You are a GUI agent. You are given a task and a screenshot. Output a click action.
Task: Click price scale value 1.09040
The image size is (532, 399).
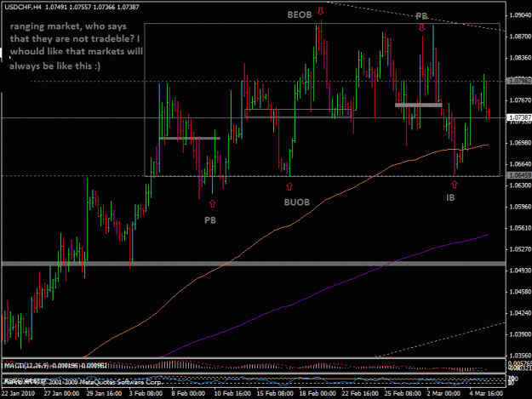[x=520, y=15]
